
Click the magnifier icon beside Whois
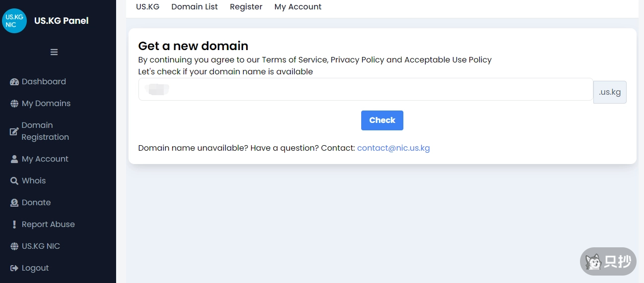(14, 181)
